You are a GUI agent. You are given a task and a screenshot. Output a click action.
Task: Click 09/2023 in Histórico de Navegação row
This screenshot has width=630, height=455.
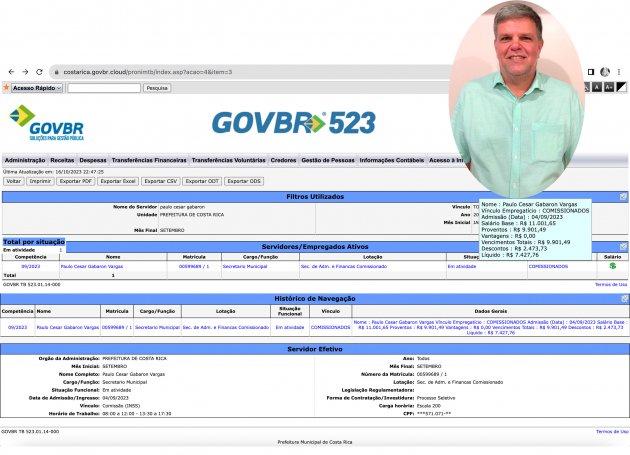[18, 328]
